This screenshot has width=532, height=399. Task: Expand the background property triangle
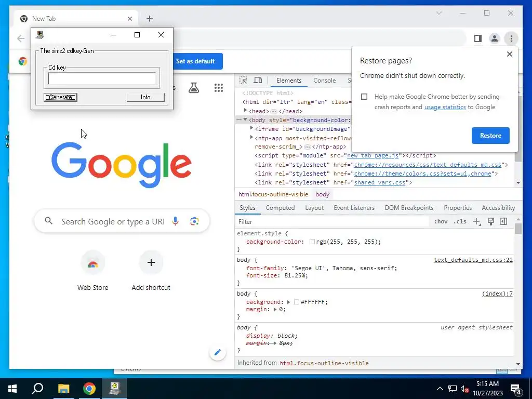(x=288, y=302)
